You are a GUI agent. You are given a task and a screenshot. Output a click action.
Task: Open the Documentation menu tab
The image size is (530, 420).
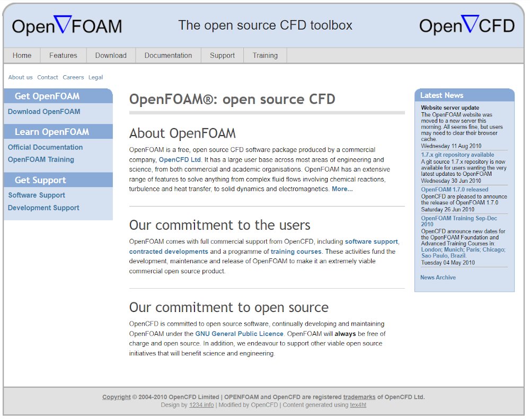point(168,56)
